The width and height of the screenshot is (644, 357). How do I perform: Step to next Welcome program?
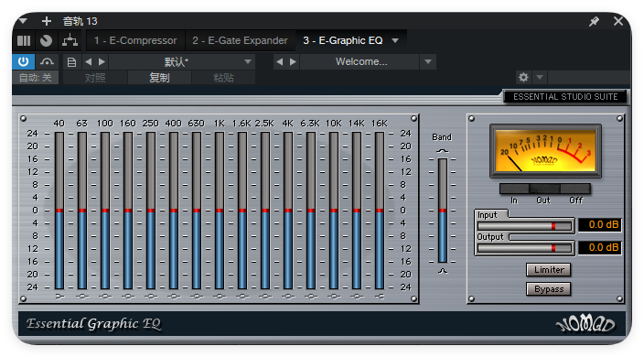[x=293, y=61]
